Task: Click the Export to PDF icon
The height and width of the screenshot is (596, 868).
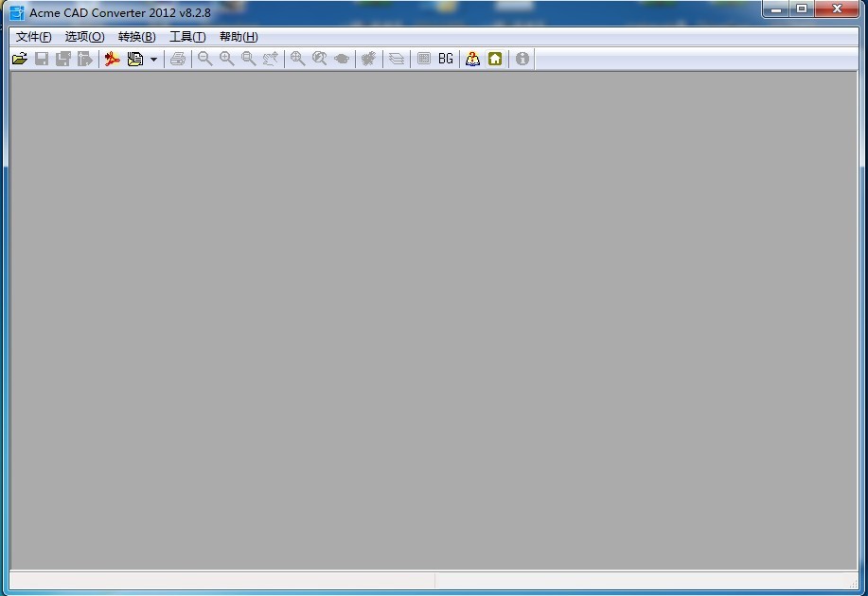Action: point(113,59)
